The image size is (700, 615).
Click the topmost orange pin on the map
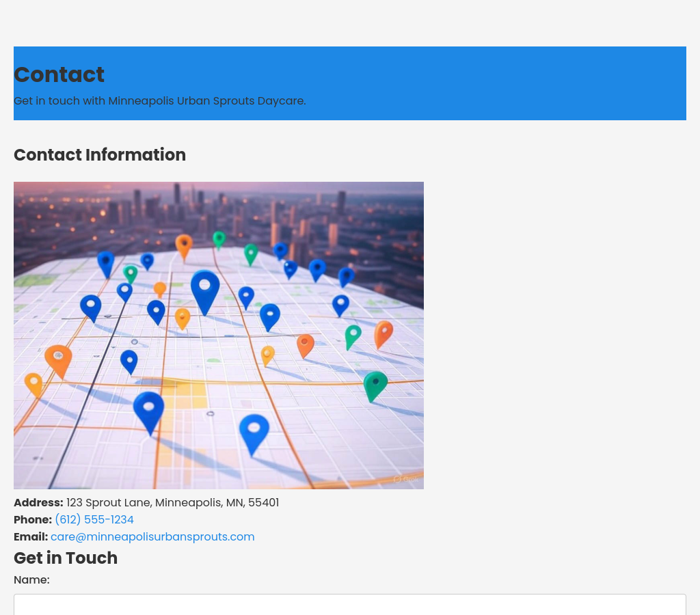click(184, 246)
